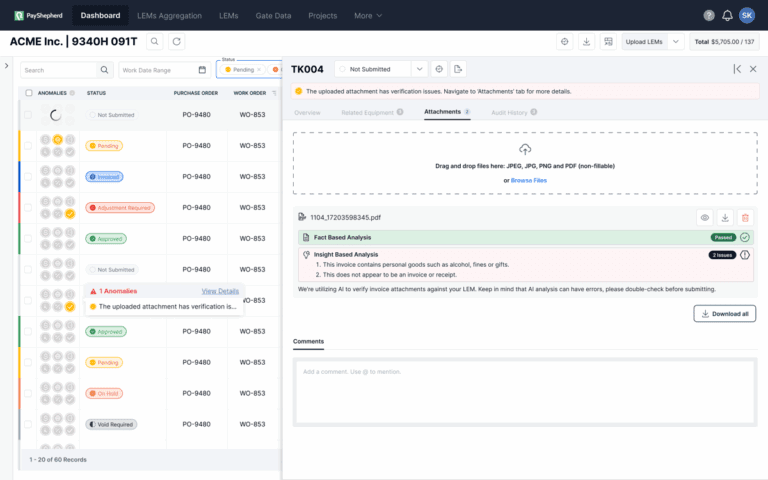Open calendar for Work Date Range
Image resolution: width=768 pixels, height=480 pixels.
pos(202,70)
